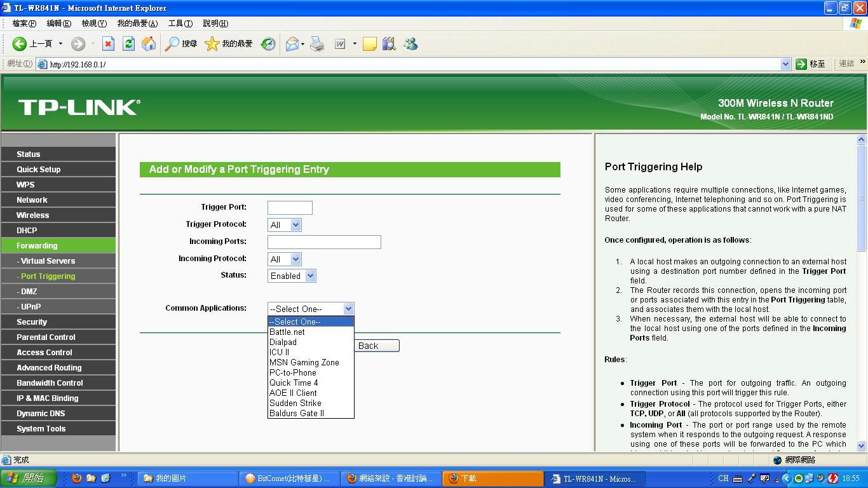Select Baldurs Gate II option
The image size is (868, 488).
coord(311,413)
